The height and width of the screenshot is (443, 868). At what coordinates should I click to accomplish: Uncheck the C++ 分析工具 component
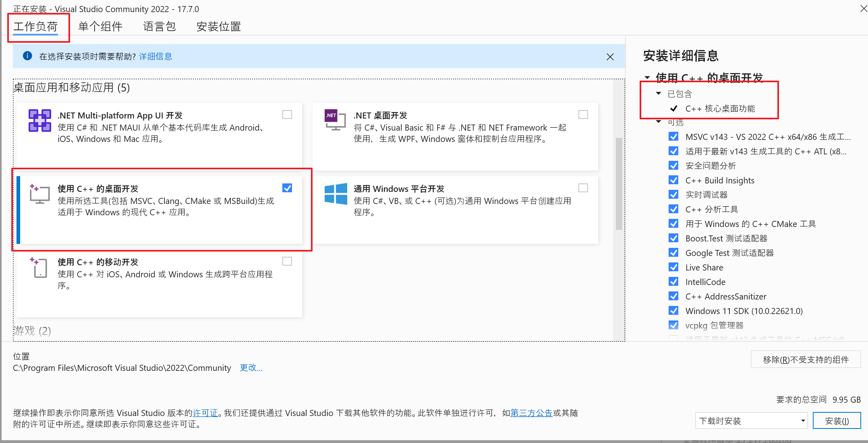[673, 209]
